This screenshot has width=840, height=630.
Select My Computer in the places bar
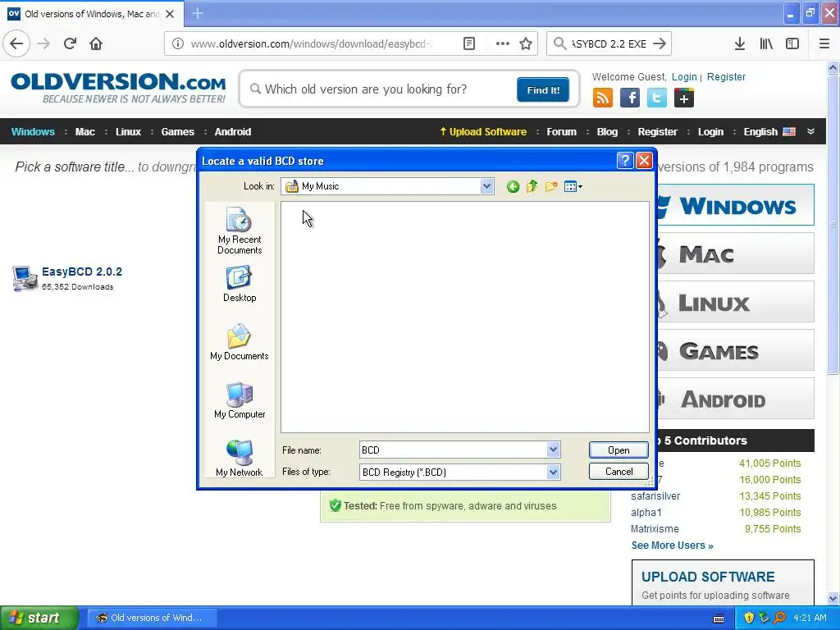(240, 400)
